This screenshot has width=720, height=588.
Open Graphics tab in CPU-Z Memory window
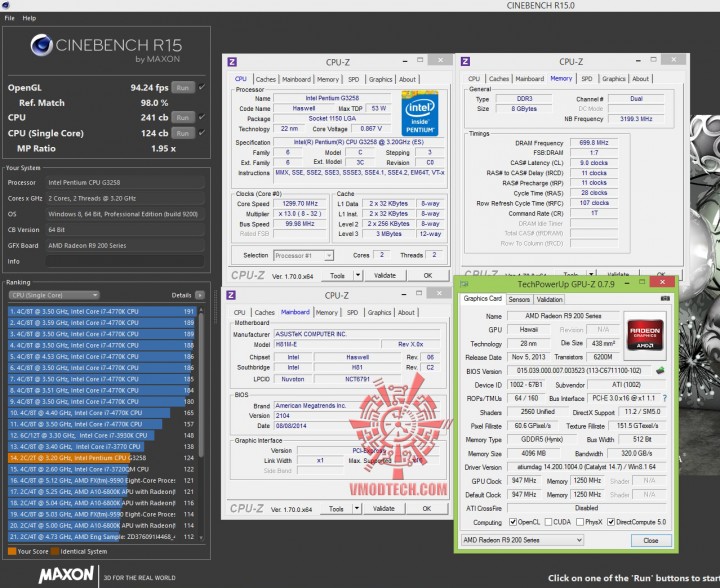click(614, 78)
